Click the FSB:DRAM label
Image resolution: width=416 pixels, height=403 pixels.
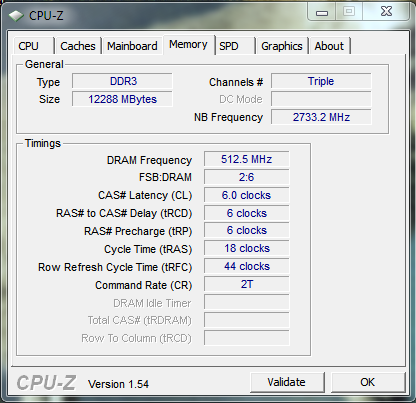[165, 177]
